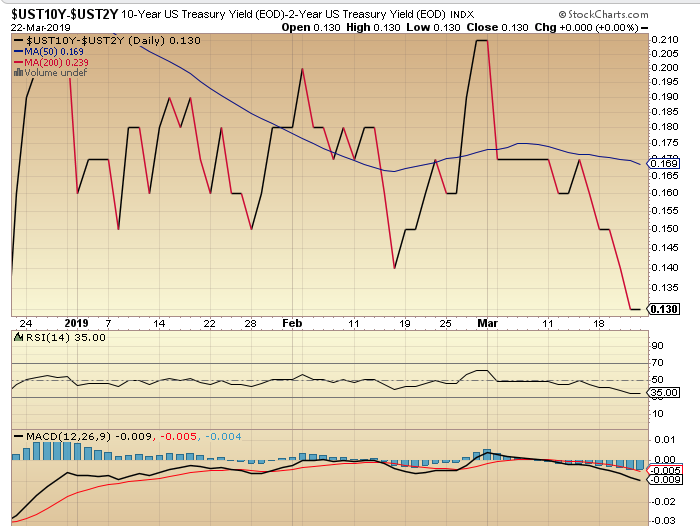Click the StockCharts.com watermark logo text

click(604, 15)
